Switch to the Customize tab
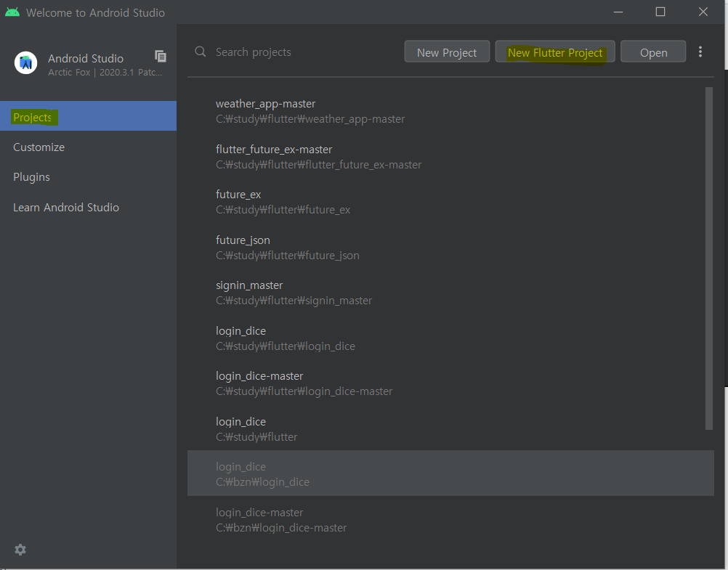 [x=88, y=147]
